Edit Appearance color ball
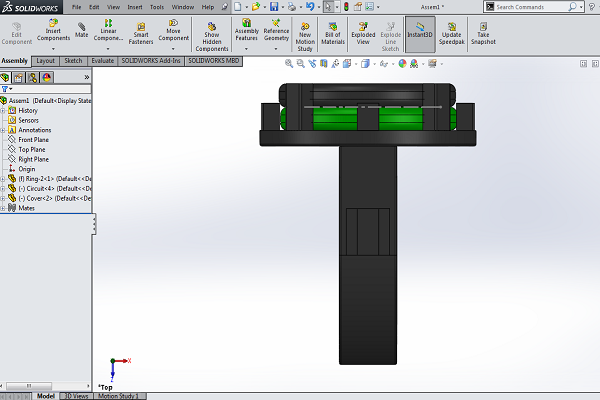This screenshot has width=600, height=400. (x=402, y=64)
